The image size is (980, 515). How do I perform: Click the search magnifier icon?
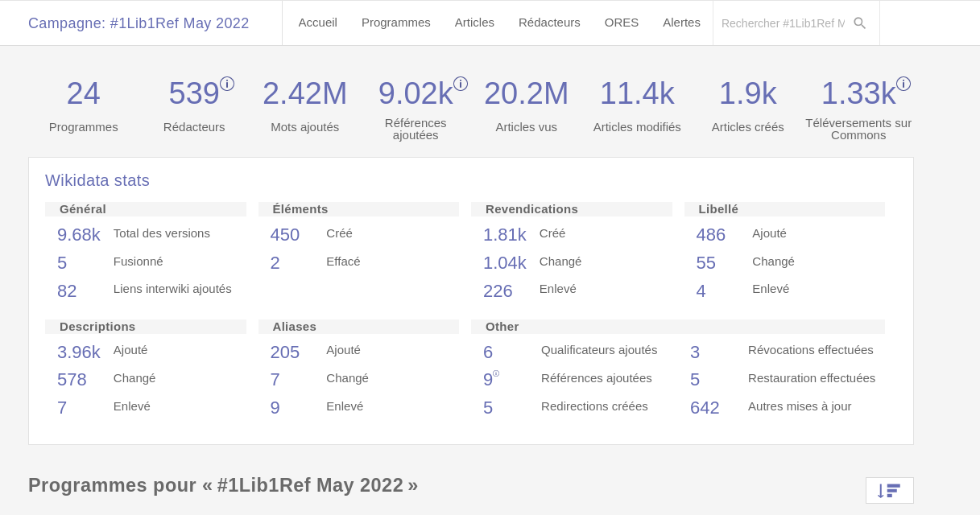[x=860, y=23]
